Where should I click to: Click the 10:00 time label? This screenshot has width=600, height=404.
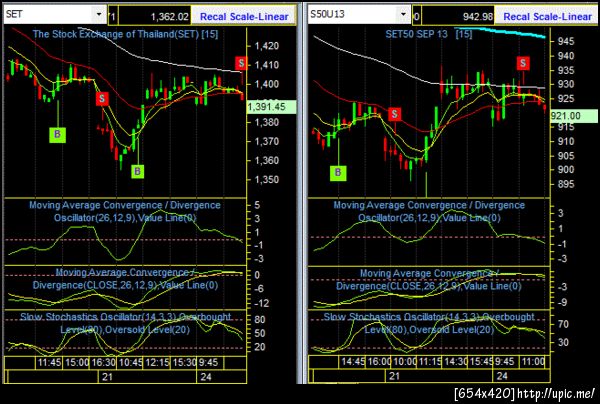click(405, 362)
